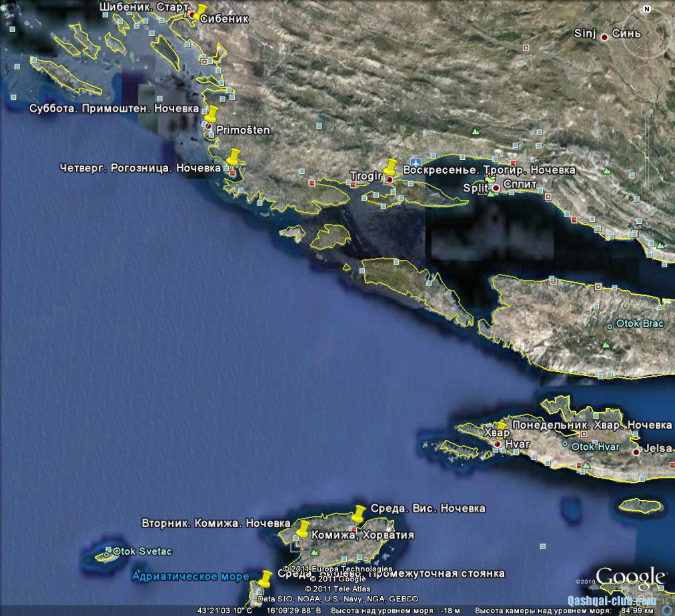Click the yellow pushpin at Рогозница
The image size is (675, 616).
(x=233, y=157)
